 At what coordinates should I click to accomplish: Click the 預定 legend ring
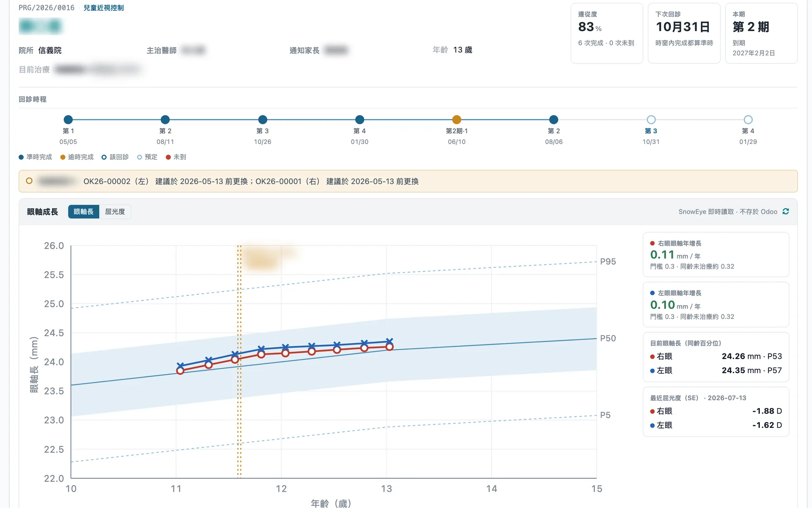pos(139,157)
